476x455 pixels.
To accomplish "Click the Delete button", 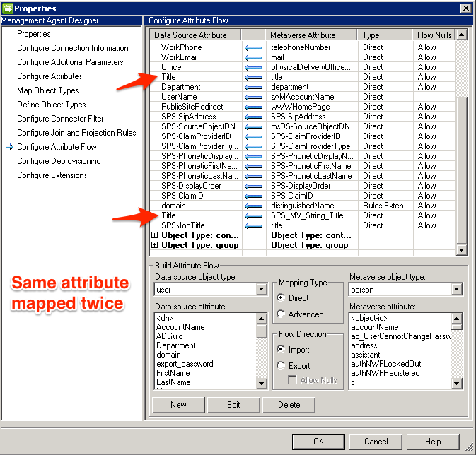I will pyautogui.click(x=289, y=405).
